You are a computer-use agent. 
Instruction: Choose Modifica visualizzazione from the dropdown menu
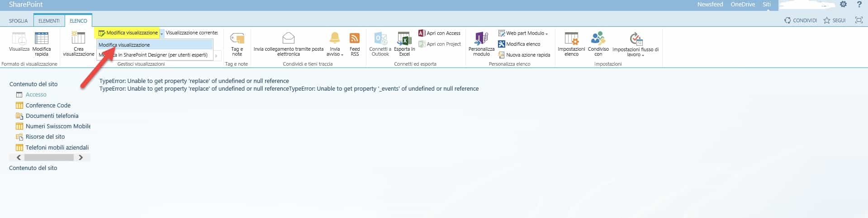coord(155,45)
